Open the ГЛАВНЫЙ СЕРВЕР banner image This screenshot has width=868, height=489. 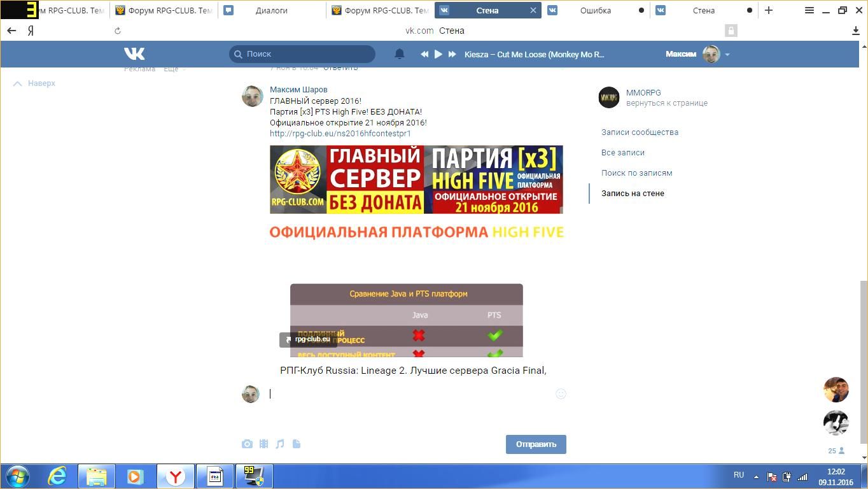coord(416,180)
